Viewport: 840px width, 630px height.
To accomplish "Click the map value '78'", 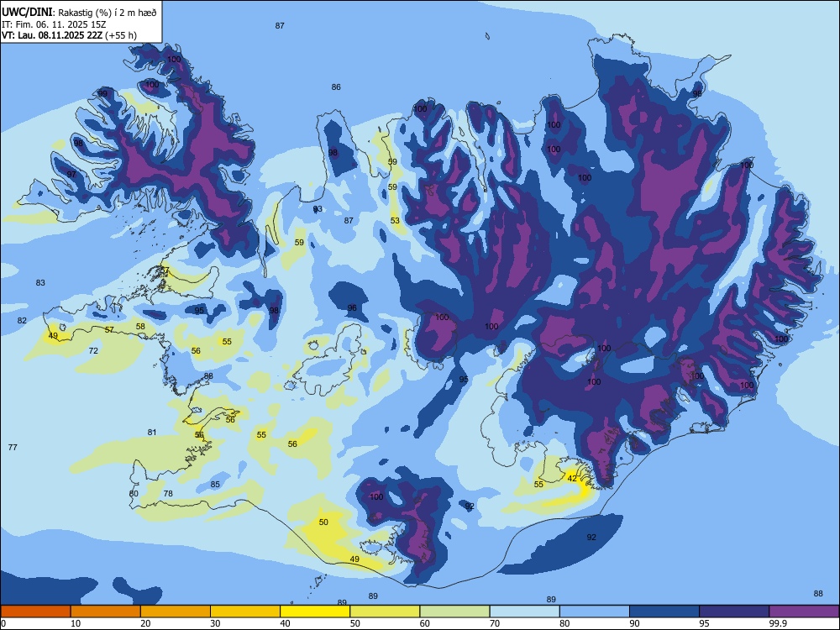I will (168, 493).
